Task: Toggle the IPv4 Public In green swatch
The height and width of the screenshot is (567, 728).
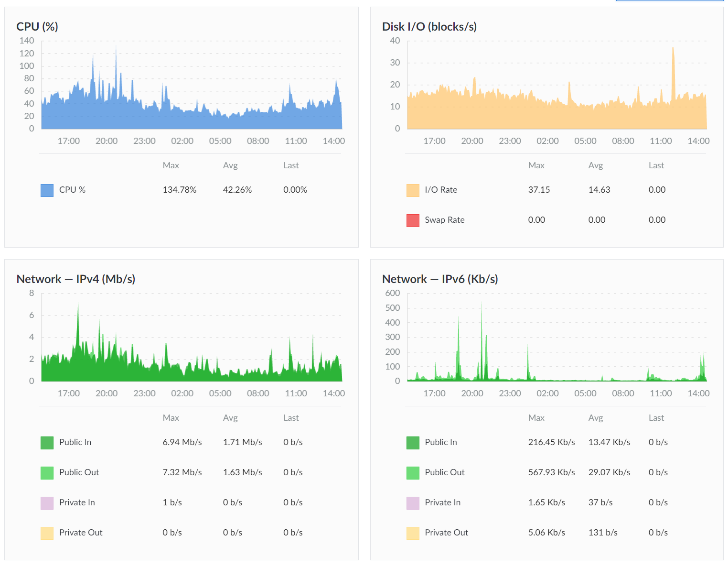Action: coord(47,443)
